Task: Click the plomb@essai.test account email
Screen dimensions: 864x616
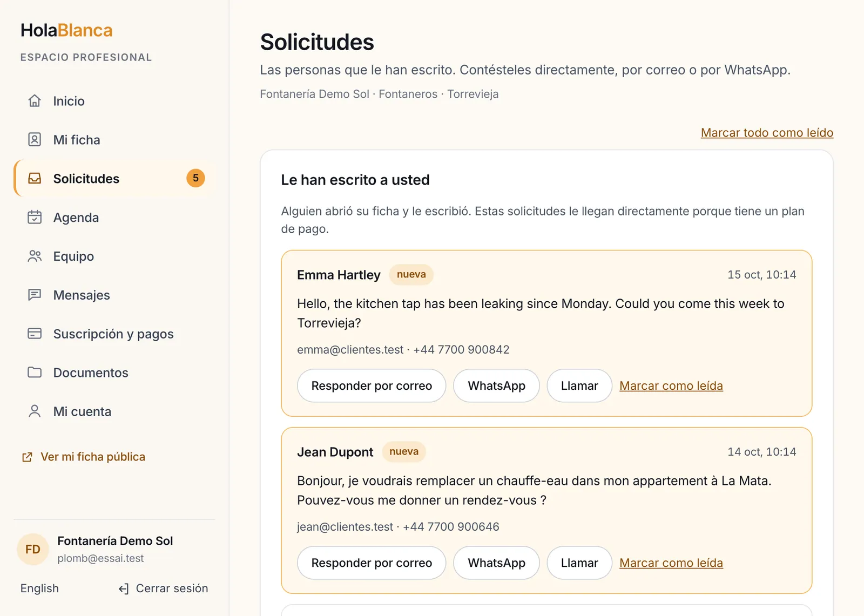Action: coord(100,558)
